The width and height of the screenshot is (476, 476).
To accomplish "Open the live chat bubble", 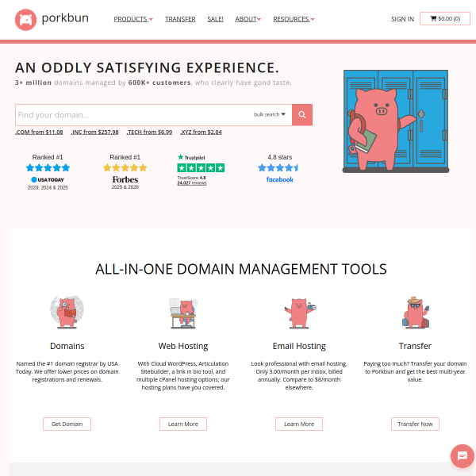I will point(462,455).
